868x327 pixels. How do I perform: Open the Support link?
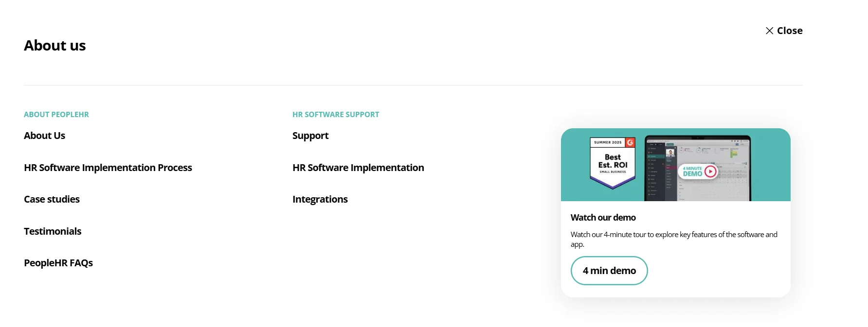(x=310, y=136)
